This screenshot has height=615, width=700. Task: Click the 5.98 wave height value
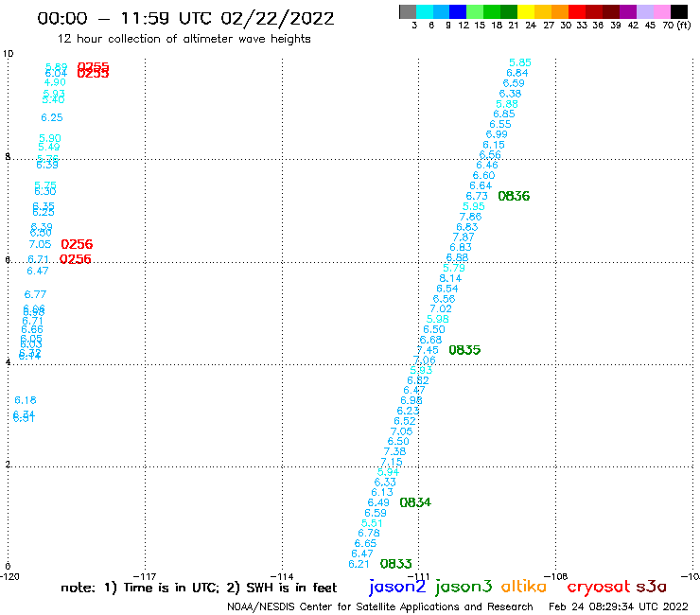click(437, 319)
